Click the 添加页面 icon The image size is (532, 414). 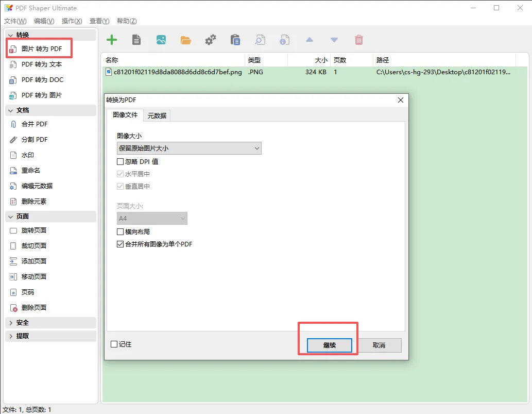[x=13, y=261]
